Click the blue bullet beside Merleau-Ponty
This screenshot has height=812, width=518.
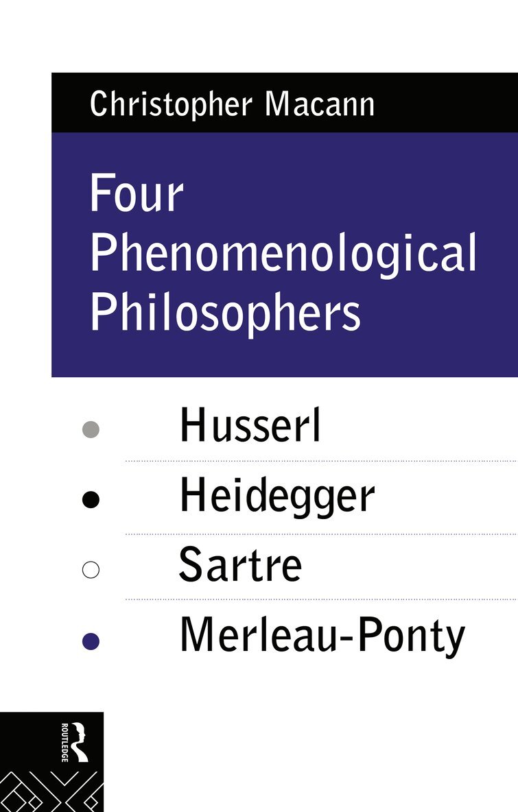click(91, 642)
